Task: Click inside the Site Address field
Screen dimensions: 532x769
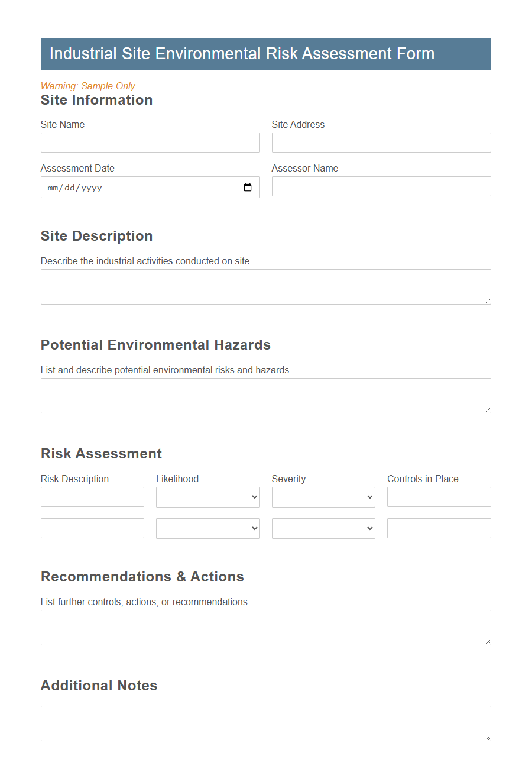Action: (381, 143)
